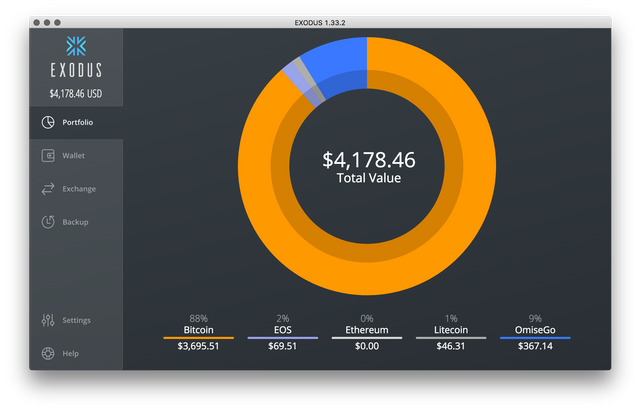
Task: Click the $0.00 Ethereum value
Action: click(x=367, y=346)
